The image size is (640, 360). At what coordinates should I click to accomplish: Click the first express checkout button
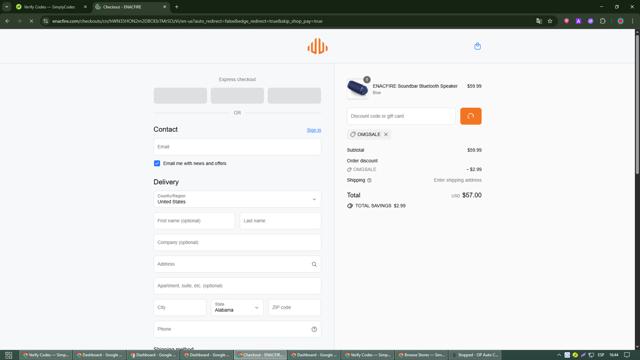pyautogui.click(x=180, y=96)
